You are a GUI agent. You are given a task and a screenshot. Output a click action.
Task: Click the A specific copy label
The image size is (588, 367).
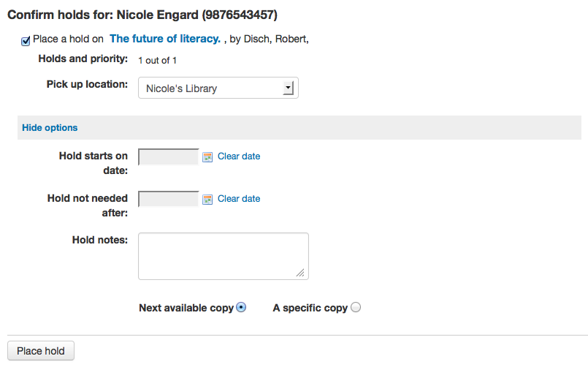coord(310,308)
